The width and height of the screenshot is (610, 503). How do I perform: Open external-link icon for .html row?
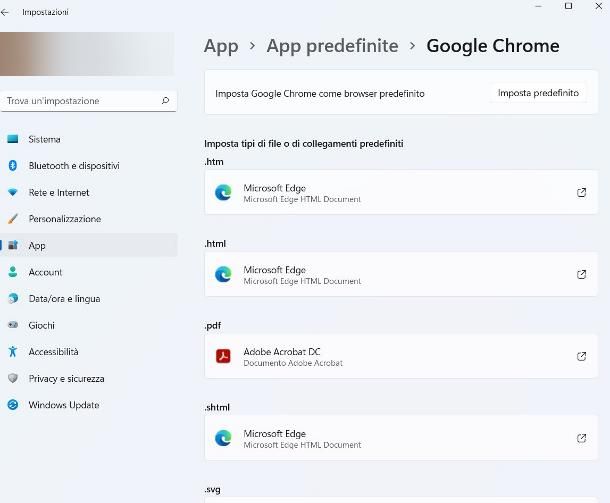(581, 274)
